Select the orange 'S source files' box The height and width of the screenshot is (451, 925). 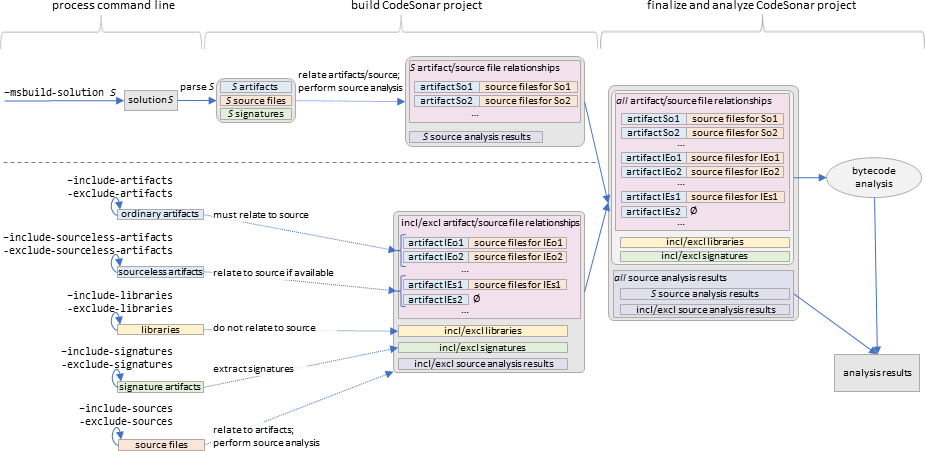coord(255,100)
